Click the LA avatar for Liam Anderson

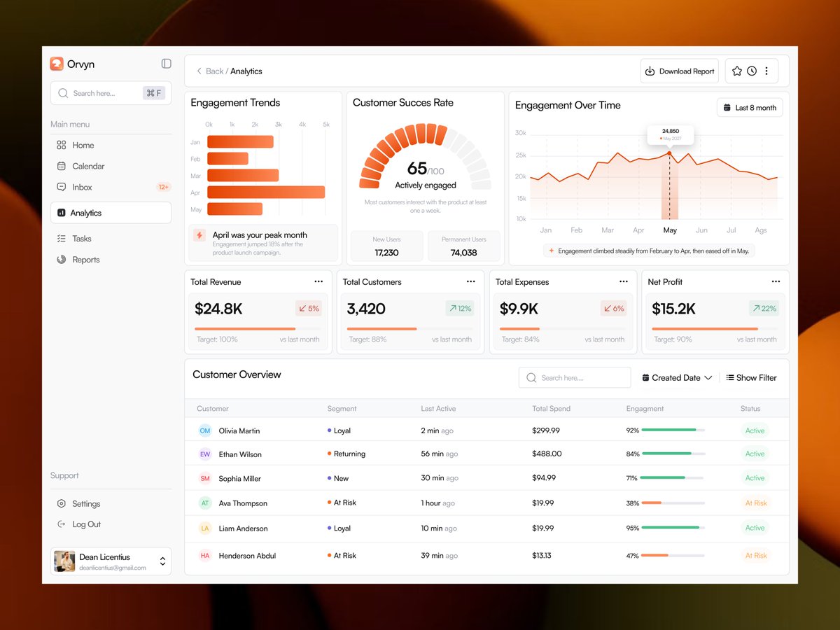(x=205, y=528)
